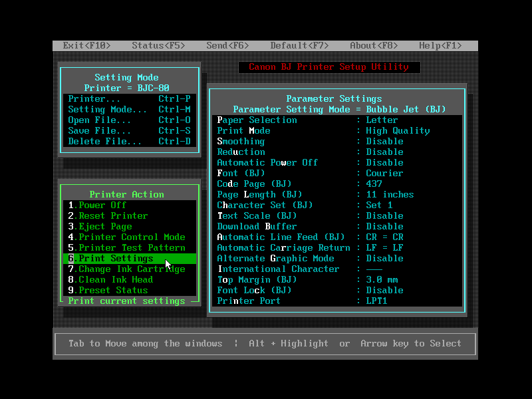This screenshot has width=532, height=399.
Task: Select International Character parameter
Action: coord(337,269)
